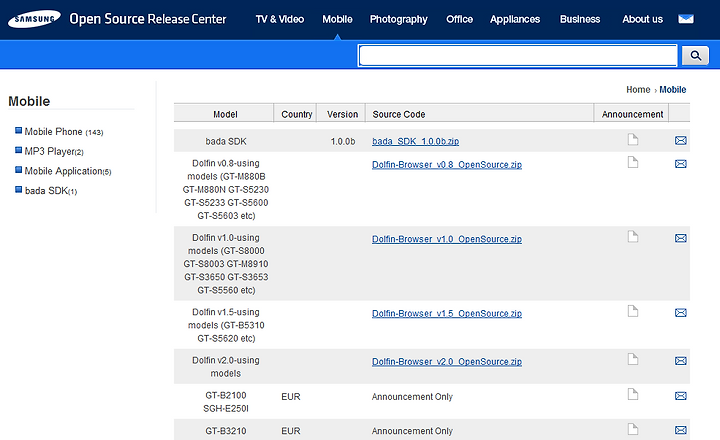The height and width of the screenshot is (440, 720).
Task: Click the Open Source Release Center title
Action: click(x=148, y=19)
